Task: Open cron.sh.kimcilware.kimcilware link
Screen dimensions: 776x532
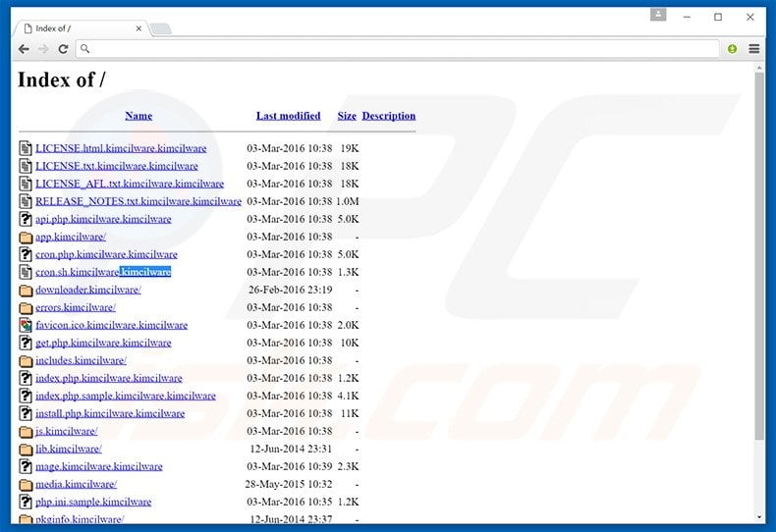Action: 103,272
